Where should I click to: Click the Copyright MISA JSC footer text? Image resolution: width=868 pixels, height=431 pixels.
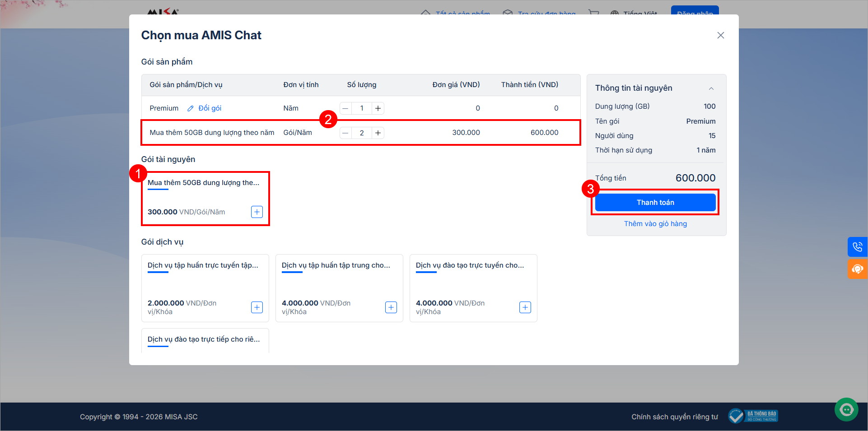coord(139,417)
